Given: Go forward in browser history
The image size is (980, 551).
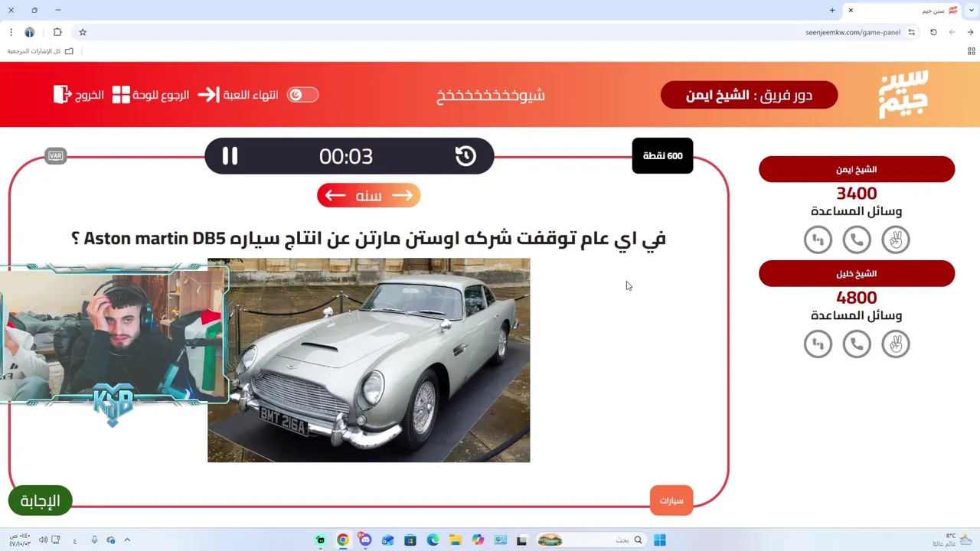Looking at the screenshot, I should coord(952,32).
